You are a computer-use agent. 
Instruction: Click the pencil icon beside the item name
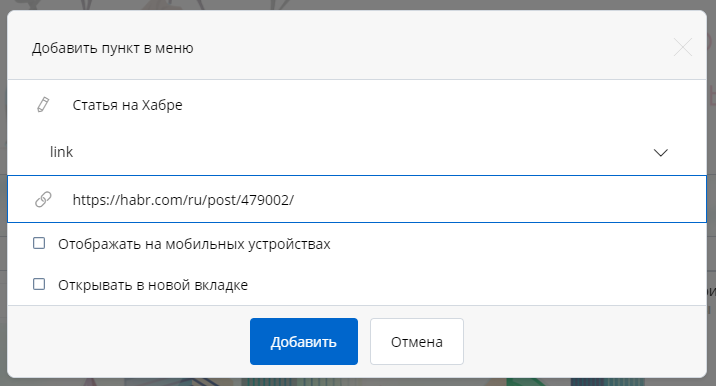(x=43, y=105)
